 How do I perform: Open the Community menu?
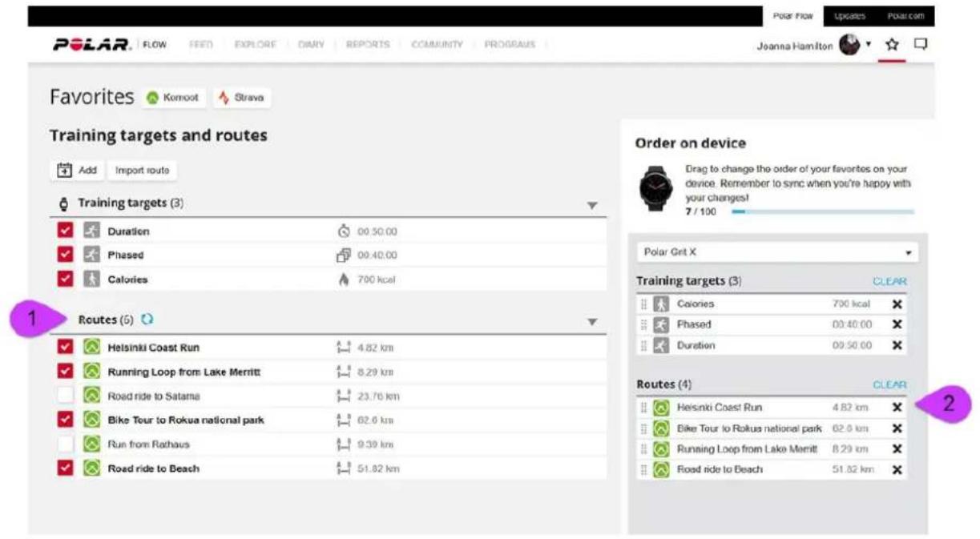pyautogui.click(x=437, y=45)
